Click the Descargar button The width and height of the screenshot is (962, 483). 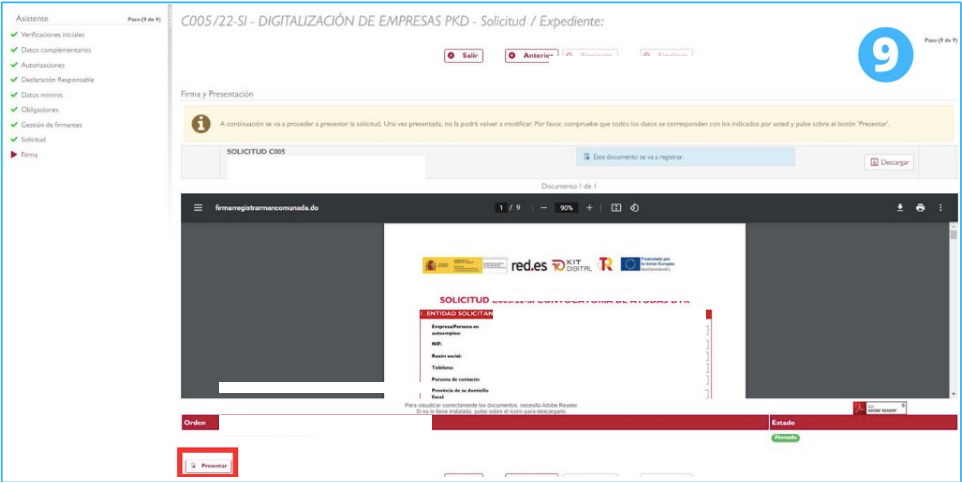point(889,163)
